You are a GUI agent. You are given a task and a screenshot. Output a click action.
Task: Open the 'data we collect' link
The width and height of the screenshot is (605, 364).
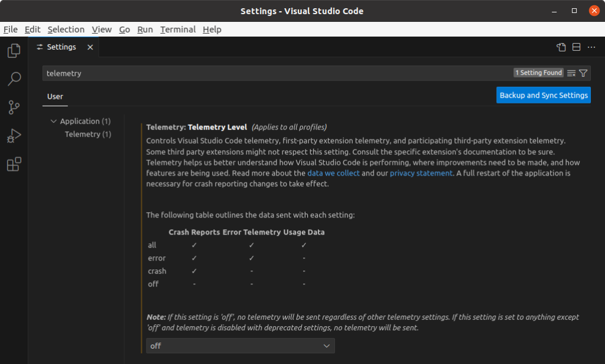pyautogui.click(x=333, y=173)
